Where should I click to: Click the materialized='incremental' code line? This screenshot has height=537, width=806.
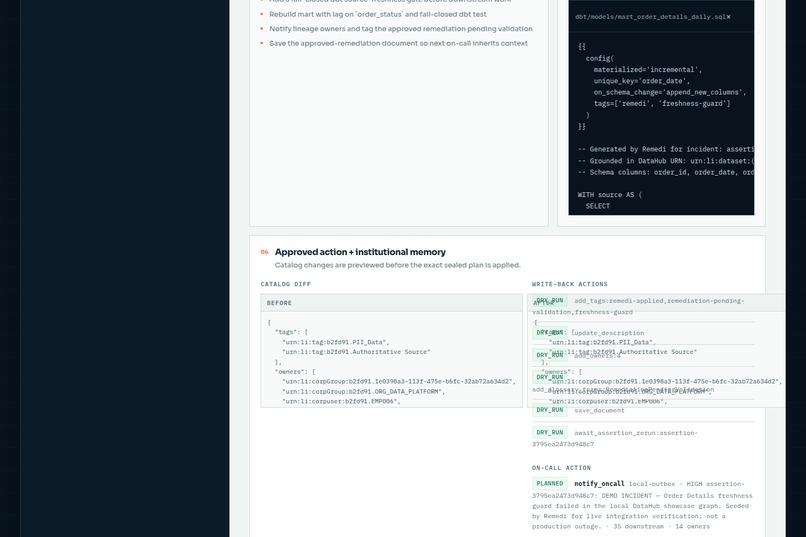coord(648,69)
